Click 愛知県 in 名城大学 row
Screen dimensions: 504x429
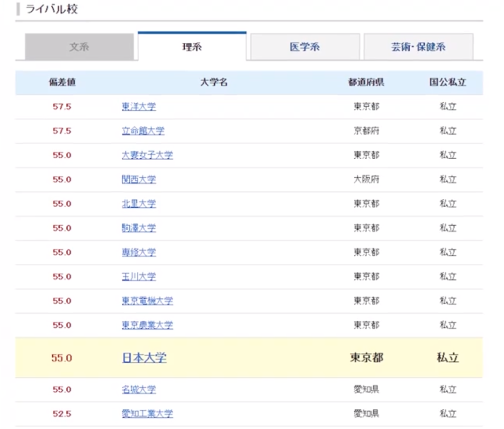(366, 389)
